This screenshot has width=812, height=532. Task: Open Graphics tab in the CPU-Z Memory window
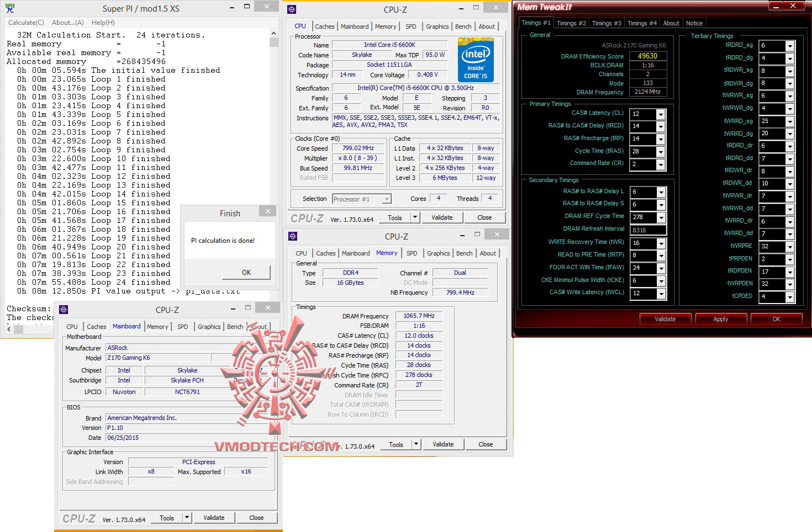(x=439, y=253)
